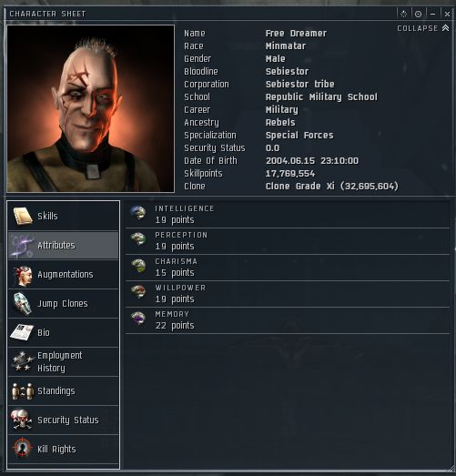
Task: Switch to the Security Status tab
Action: pyautogui.click(x=63, y=420)
